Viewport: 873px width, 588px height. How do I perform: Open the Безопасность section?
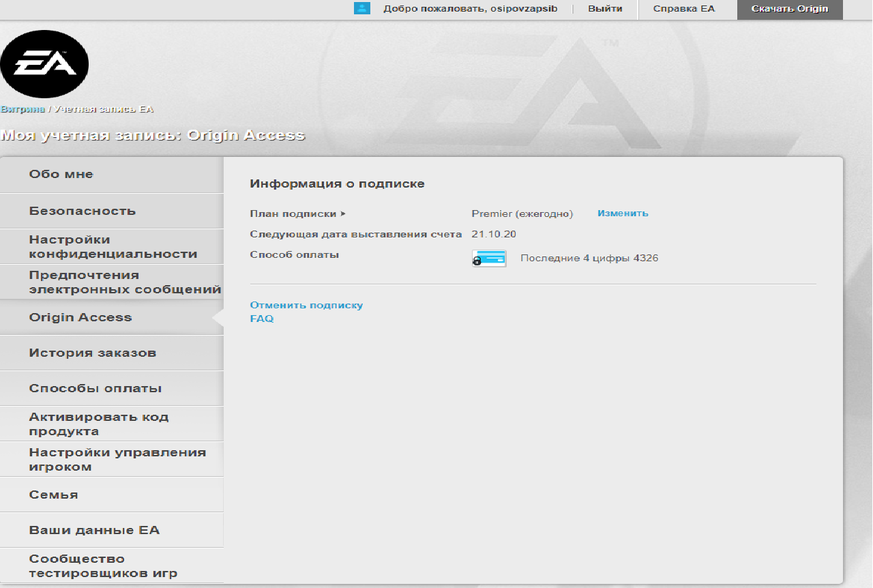click(x=82, y=211)
